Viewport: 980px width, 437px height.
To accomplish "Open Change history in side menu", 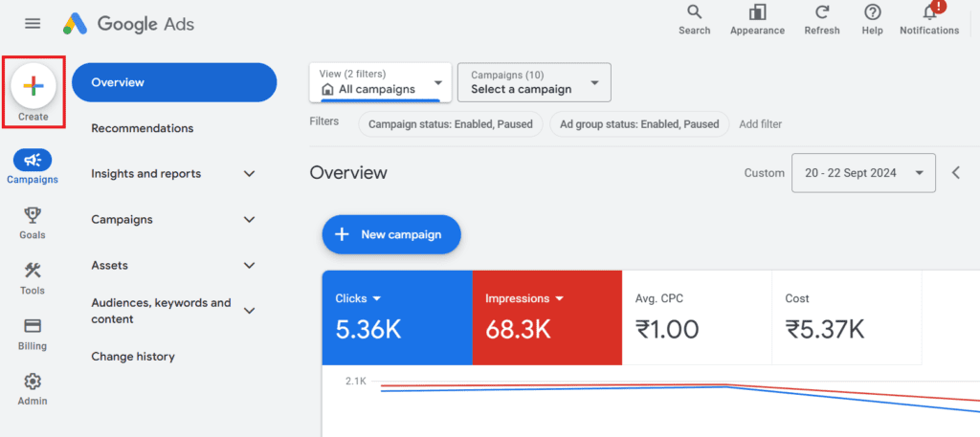I will [x=133, y=357].
